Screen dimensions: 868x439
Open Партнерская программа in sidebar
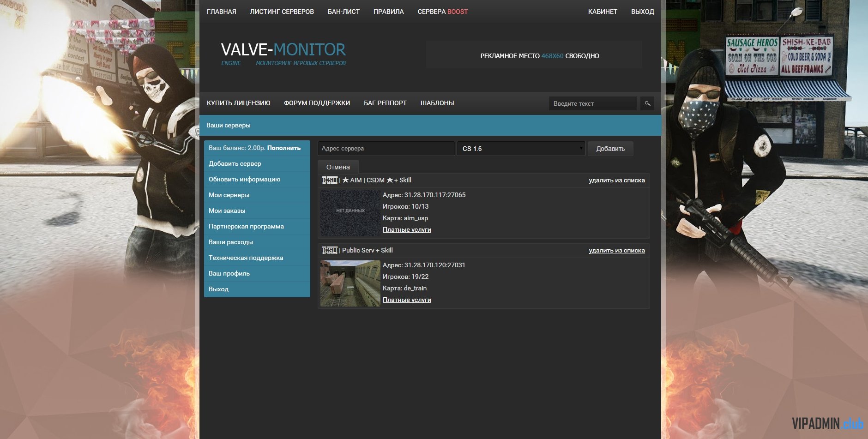click(x=257, y=226)
